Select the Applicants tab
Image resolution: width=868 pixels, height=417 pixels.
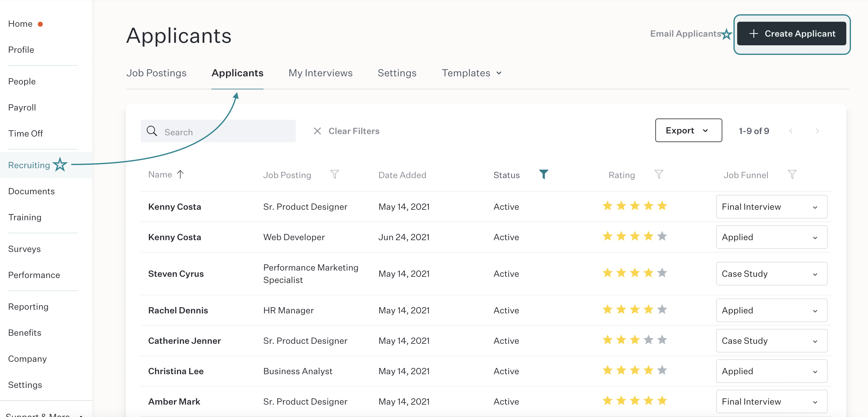tap(237, 73)
